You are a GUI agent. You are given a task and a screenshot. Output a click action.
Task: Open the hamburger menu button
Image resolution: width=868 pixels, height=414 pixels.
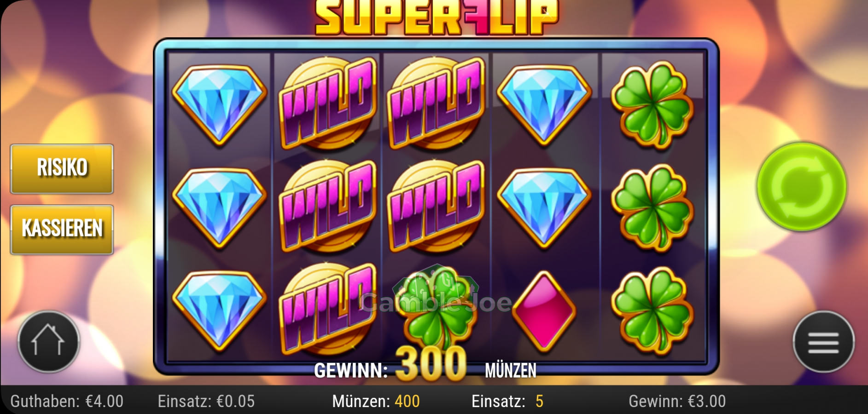(x=823, y=342)
